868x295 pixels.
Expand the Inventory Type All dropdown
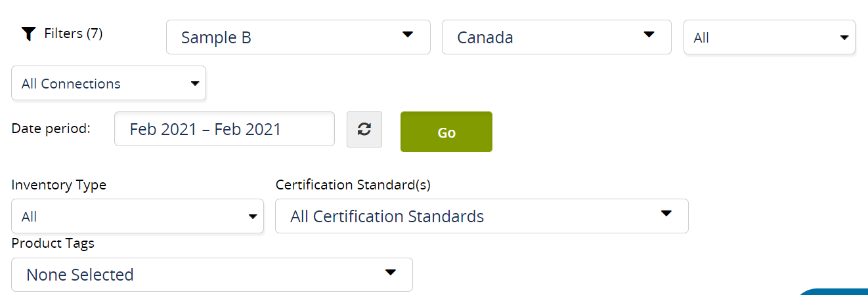[x=137, y=217]
